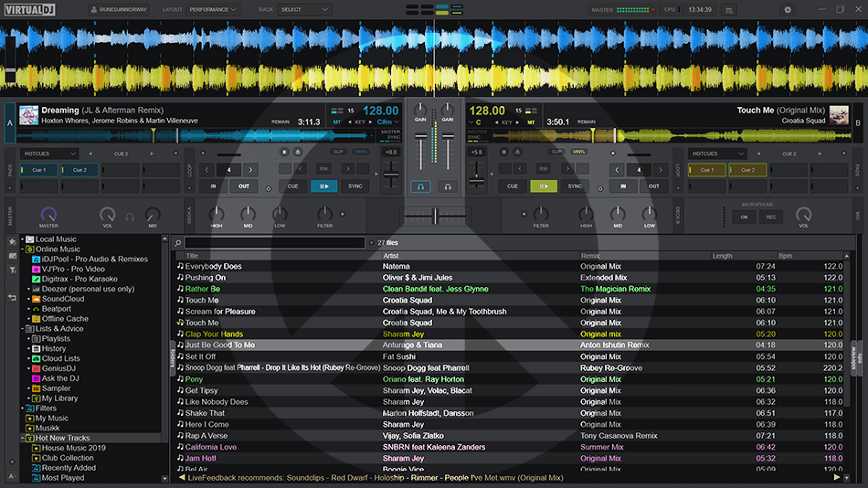Toggle SLIP mode on deck A
The image size is (868, 488).
coord(338,152)
